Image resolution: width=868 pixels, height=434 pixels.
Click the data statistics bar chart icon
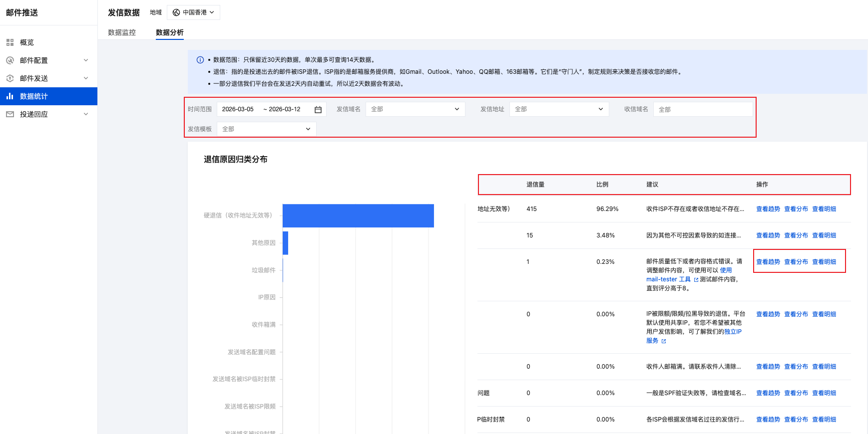[x=10, y=96]
